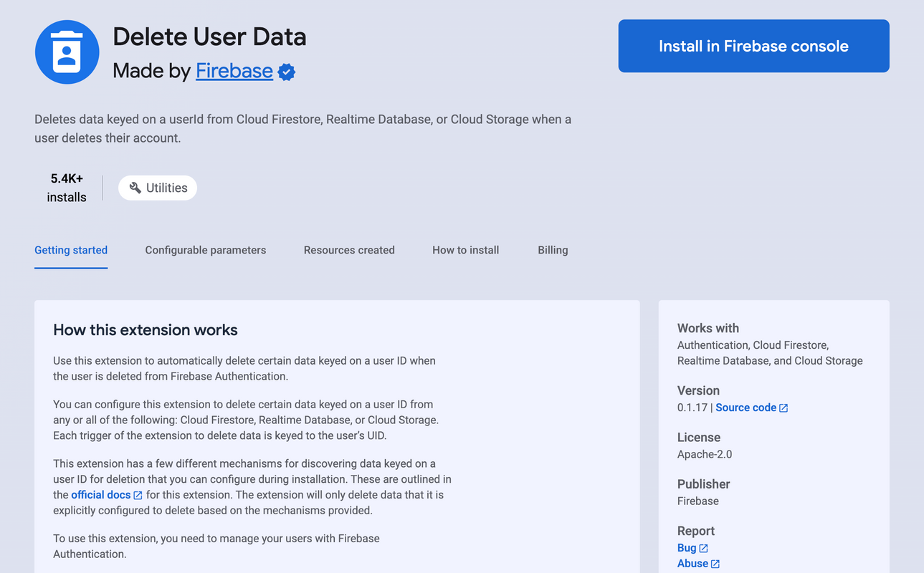Select the Utilities category chip
924x573 pixels.
158,188
